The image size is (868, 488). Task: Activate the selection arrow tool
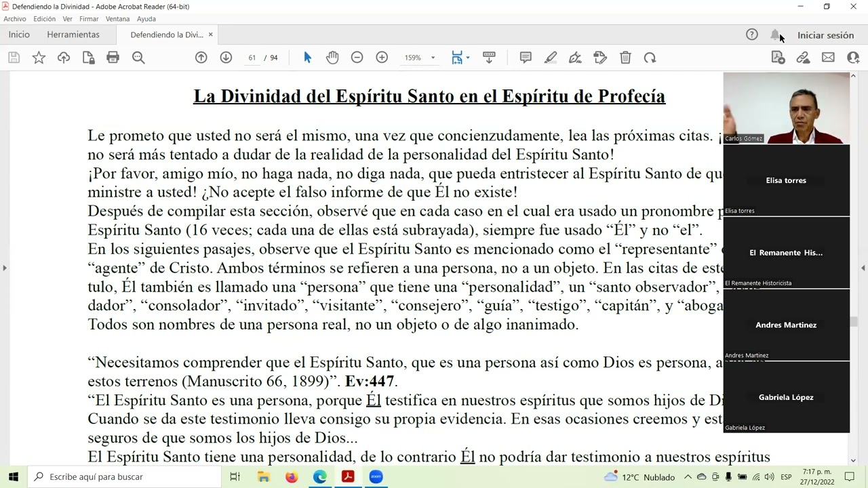[x=307, y=58]
